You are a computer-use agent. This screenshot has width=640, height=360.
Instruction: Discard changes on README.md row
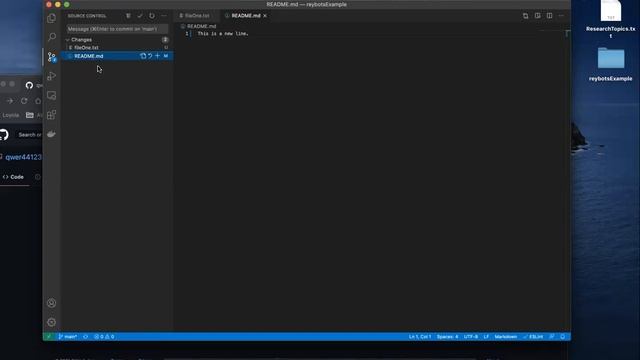point(150,56)
